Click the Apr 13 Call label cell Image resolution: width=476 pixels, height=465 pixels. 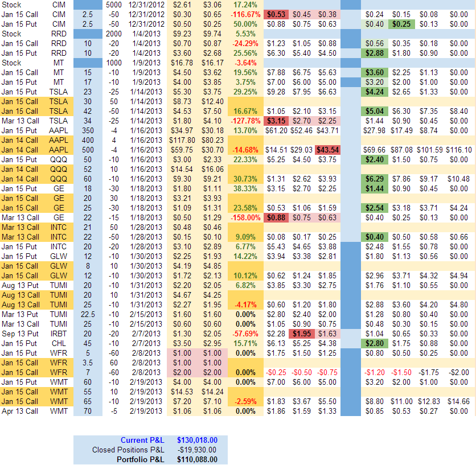click(x=20, y=411)
